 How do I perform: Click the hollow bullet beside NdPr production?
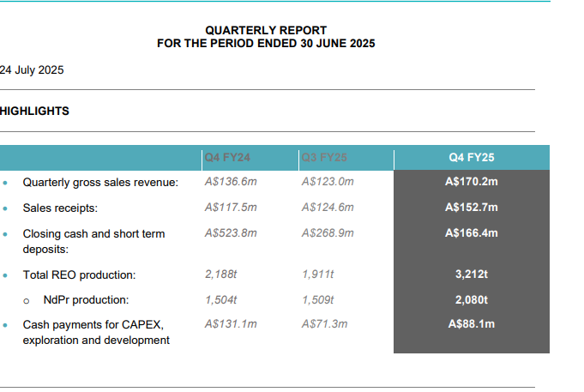(27, 301)
